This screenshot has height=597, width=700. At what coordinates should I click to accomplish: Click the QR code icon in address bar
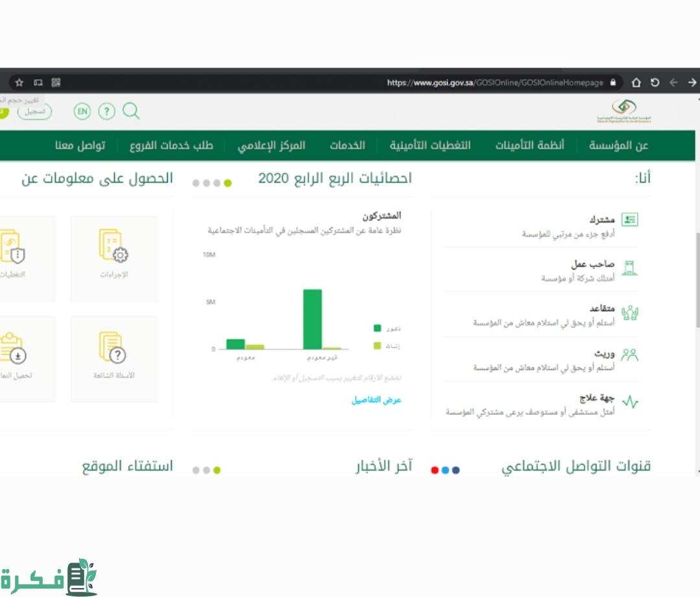(56, 82)
